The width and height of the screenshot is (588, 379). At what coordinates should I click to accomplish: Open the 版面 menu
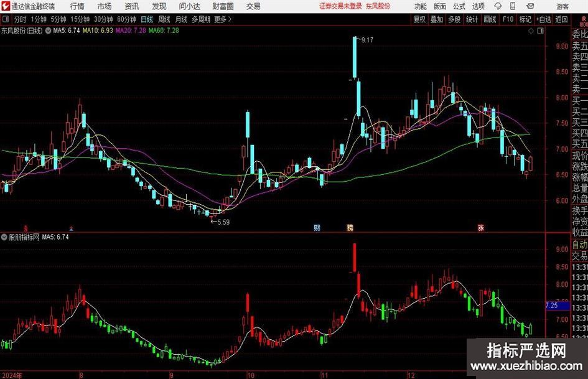[x=439, y=6]
